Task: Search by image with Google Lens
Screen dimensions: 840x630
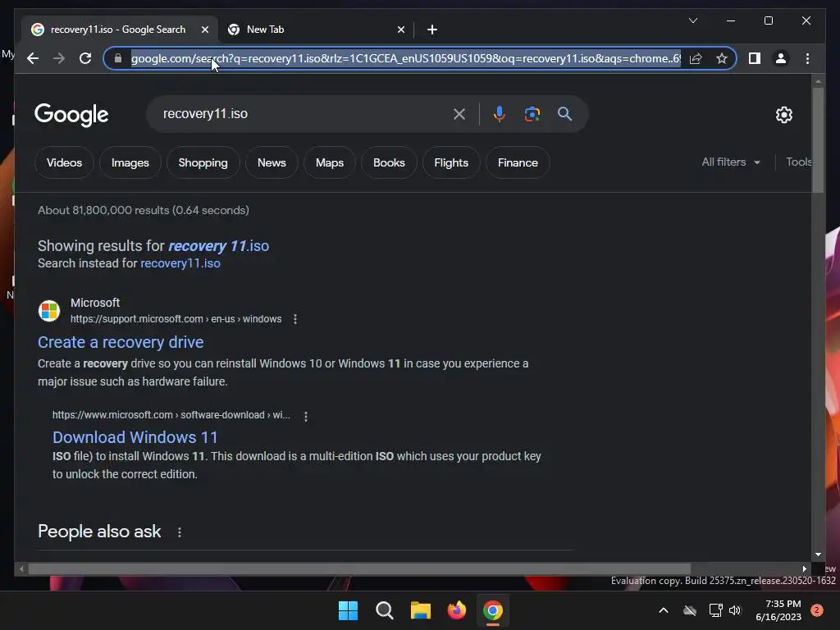Action: pos(532,113)
